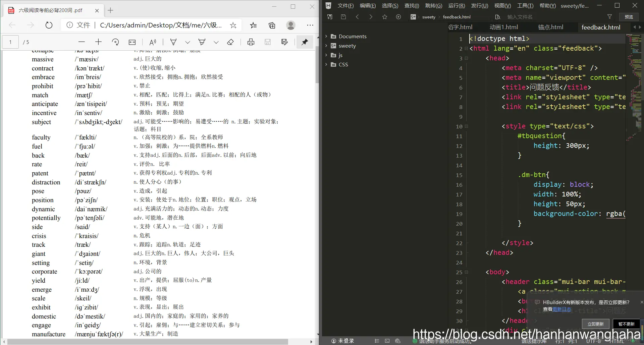The image size is (644, 345).
Task: Select the PDF highlighter tool
Action: (x=202, y=42)
